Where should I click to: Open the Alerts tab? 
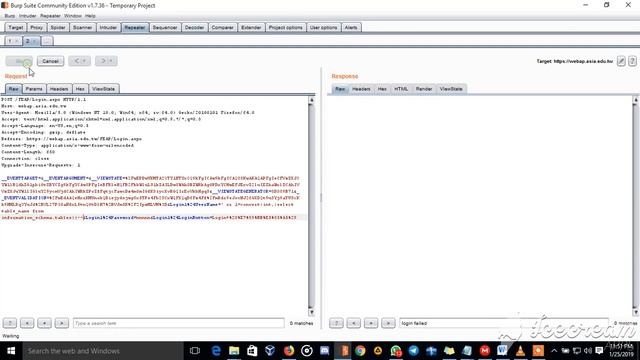click(x=351, y=27)
